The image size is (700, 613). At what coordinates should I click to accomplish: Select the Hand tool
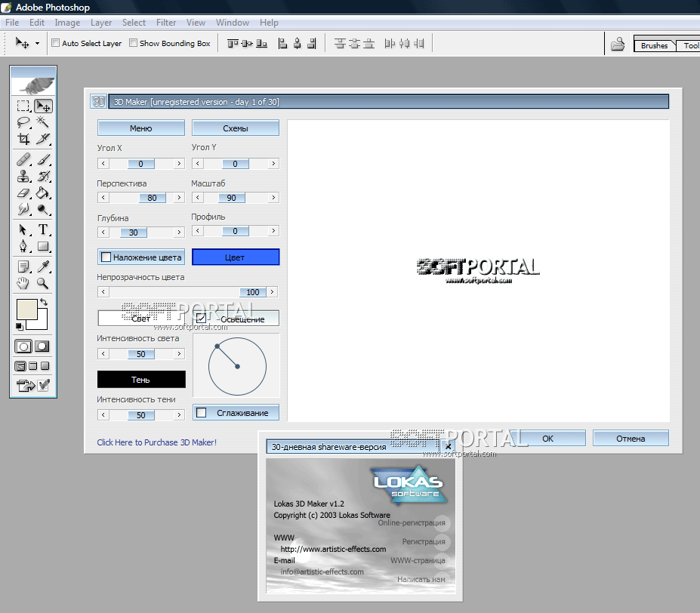[23, 283]
